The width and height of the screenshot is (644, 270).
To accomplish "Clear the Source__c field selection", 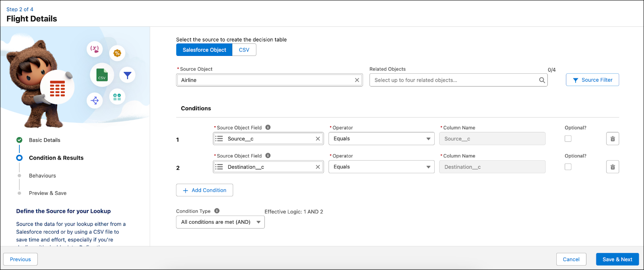I will pos(318,139).
